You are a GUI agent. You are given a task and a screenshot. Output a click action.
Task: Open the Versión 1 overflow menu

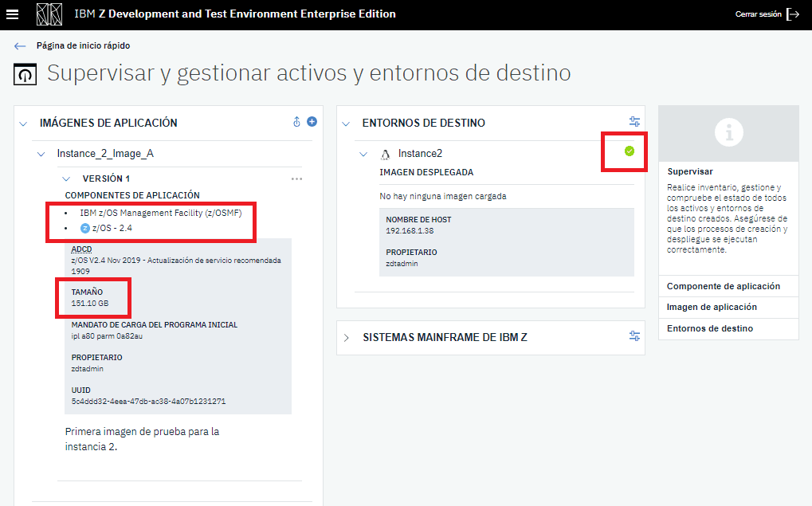(x=296, y=179)
